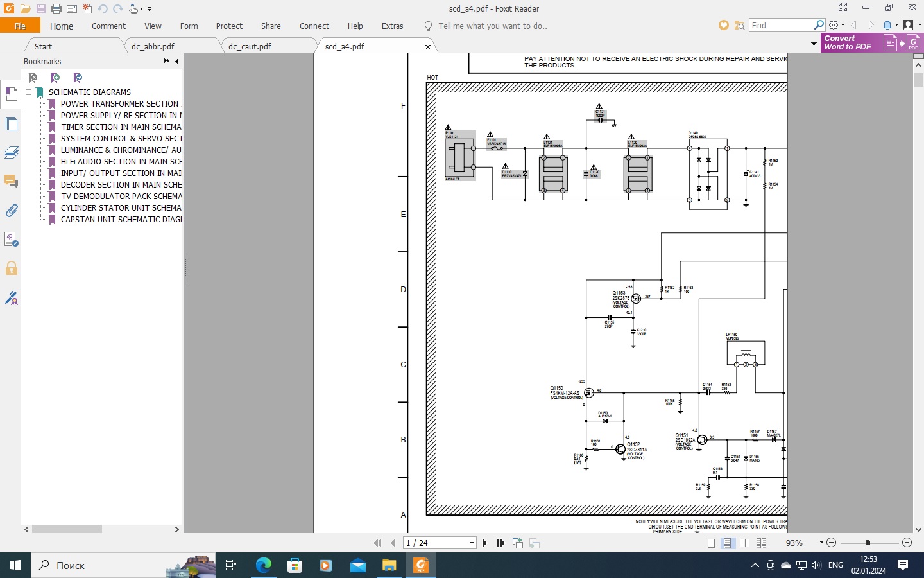Collapse the SCHEMATIC DIAGRAMS bookmark tree
The image size is (924, 578).
(x=29, y=92)
